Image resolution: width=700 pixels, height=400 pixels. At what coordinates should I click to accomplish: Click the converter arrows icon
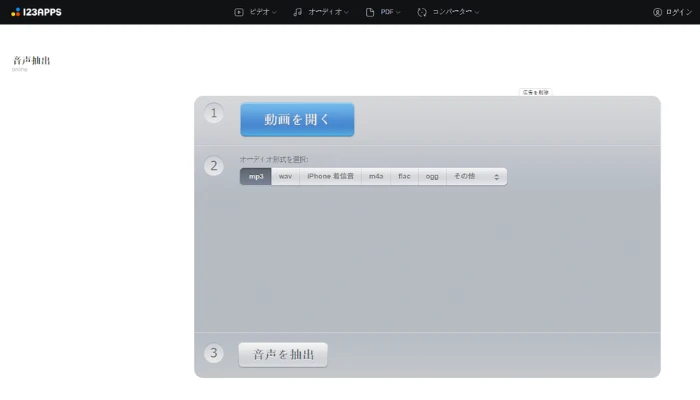click(x=422, y=12)
